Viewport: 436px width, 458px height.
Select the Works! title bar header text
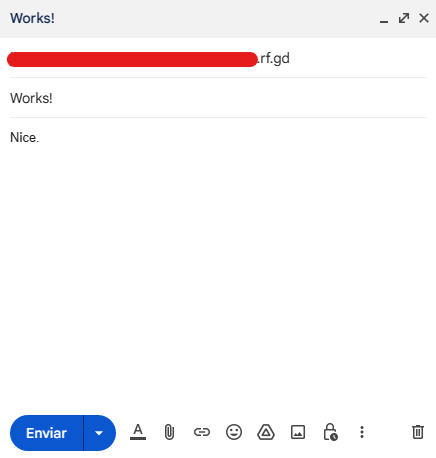coord(32,18)
